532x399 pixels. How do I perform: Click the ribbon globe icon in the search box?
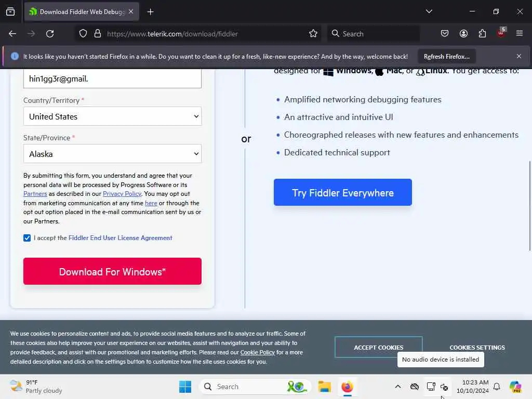pos(297,387)
